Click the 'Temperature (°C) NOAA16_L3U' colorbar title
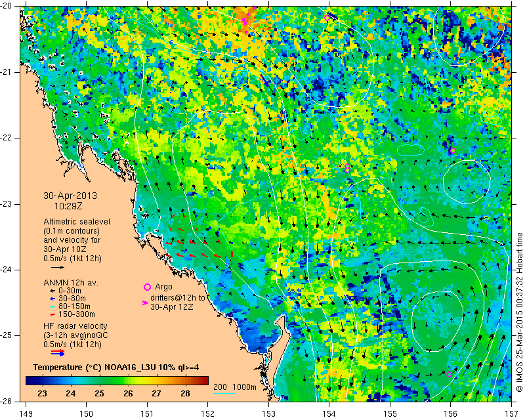This screenshot has height=420, width=525. 95,367
